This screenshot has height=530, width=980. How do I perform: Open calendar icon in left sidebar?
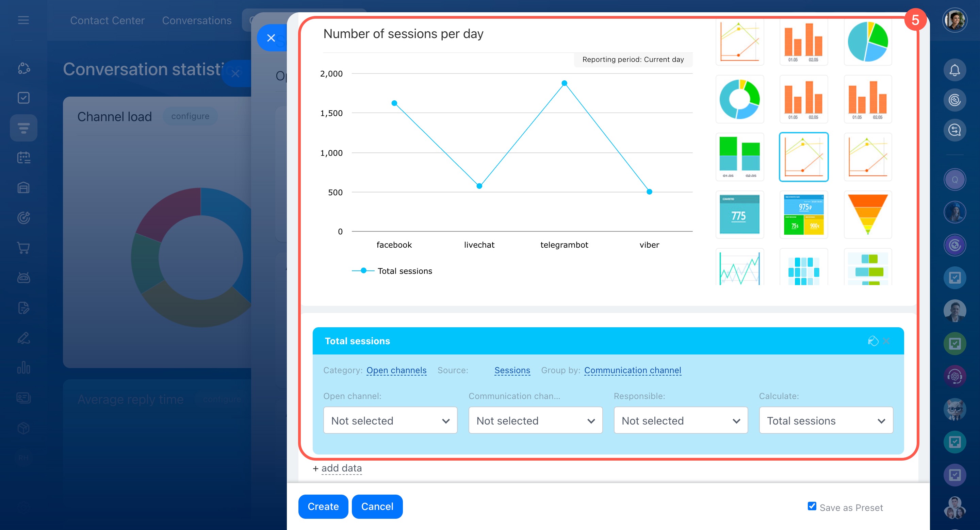[23, 158]
